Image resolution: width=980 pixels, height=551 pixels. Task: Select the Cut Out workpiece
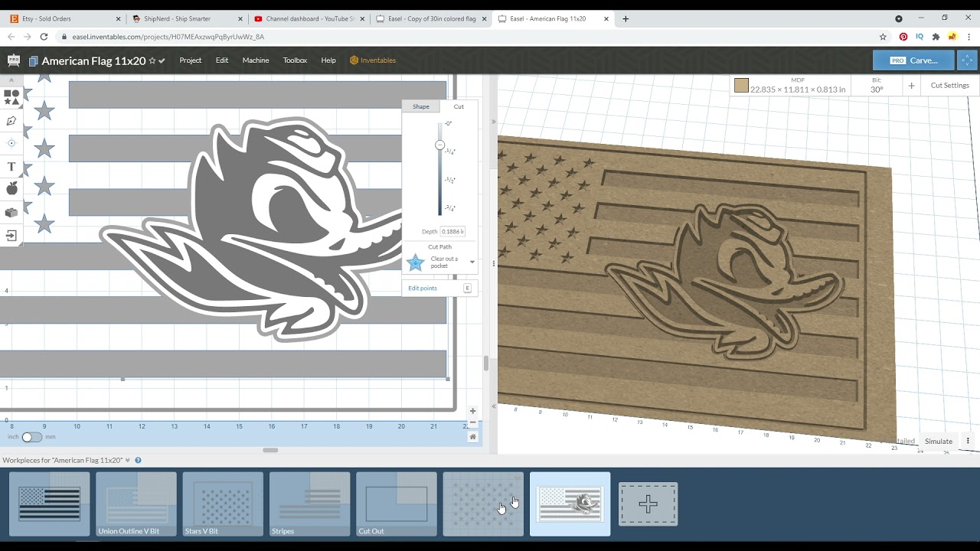click(397, 504)
